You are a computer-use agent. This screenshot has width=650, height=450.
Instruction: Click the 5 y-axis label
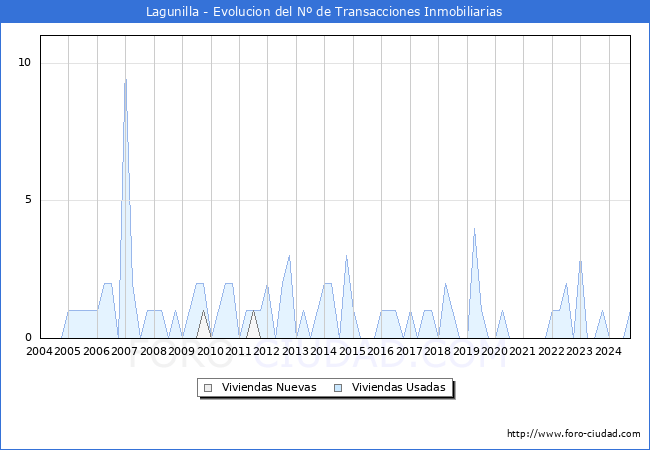[28, 200]
